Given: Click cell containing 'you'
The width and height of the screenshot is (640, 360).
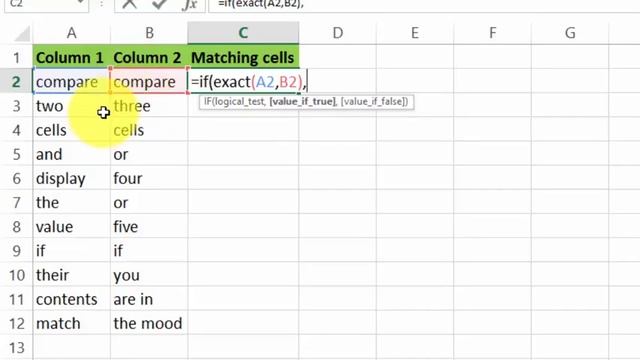Looking at the screenshot, I should (149, 275).
